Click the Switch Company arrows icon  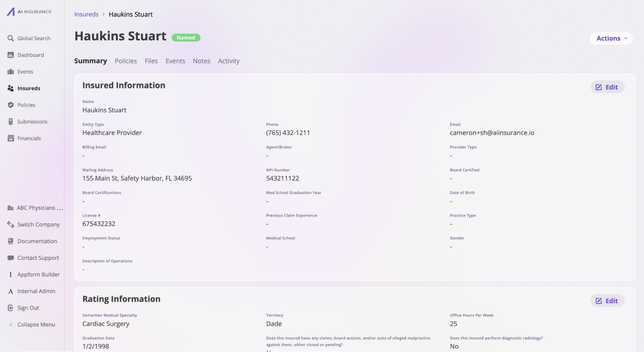click(x=11, y=224)
